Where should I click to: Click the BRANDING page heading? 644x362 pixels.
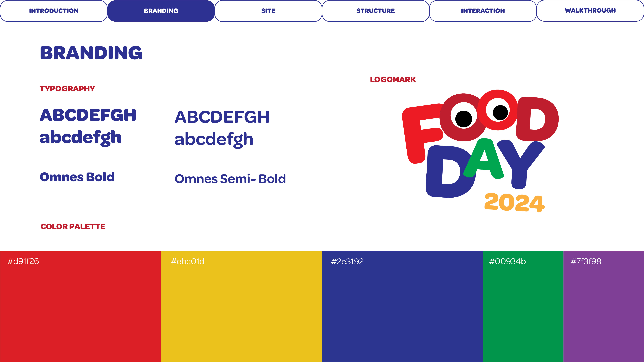coord(91,53)
